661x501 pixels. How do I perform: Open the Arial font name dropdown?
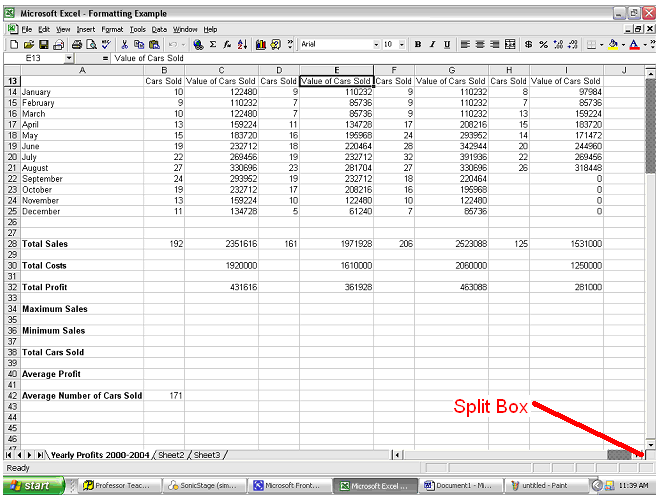coord(374,45)
